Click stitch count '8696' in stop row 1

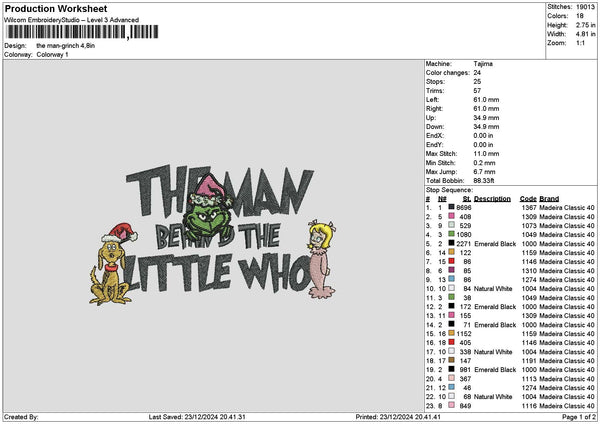(464, 208)
